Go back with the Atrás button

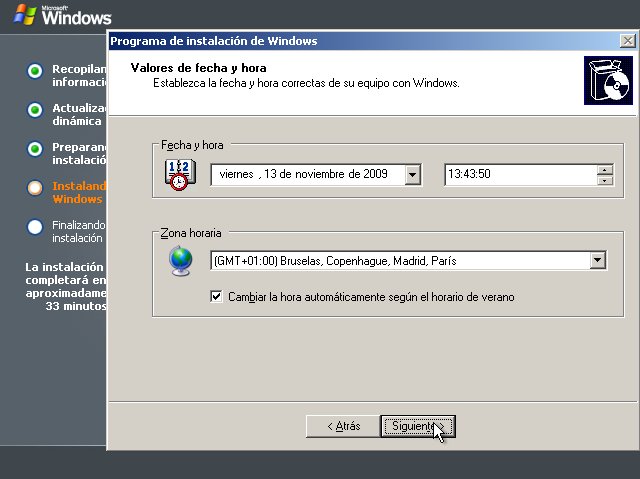343,426
